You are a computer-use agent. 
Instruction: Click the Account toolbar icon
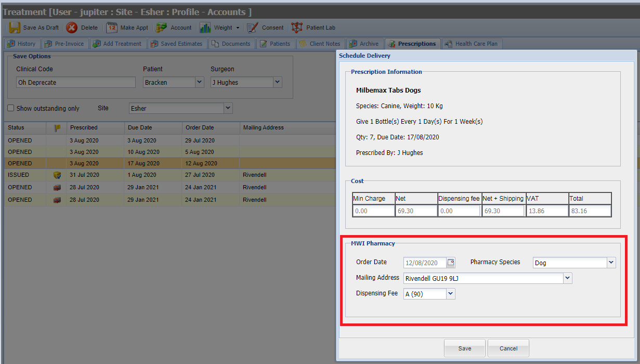(162, 28)
